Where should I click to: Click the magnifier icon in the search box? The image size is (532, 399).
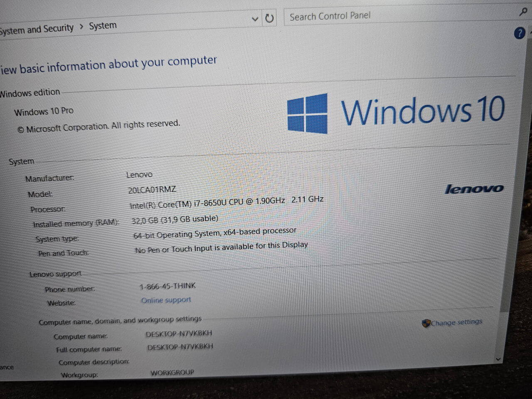click(523, 12)
